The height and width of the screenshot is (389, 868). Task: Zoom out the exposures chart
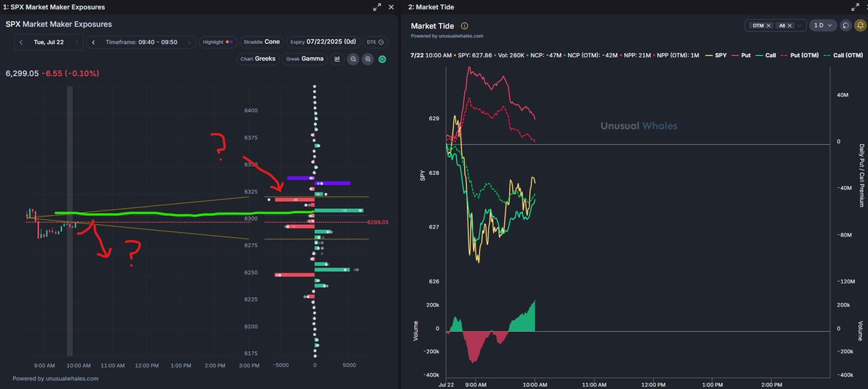coord(353,59)
